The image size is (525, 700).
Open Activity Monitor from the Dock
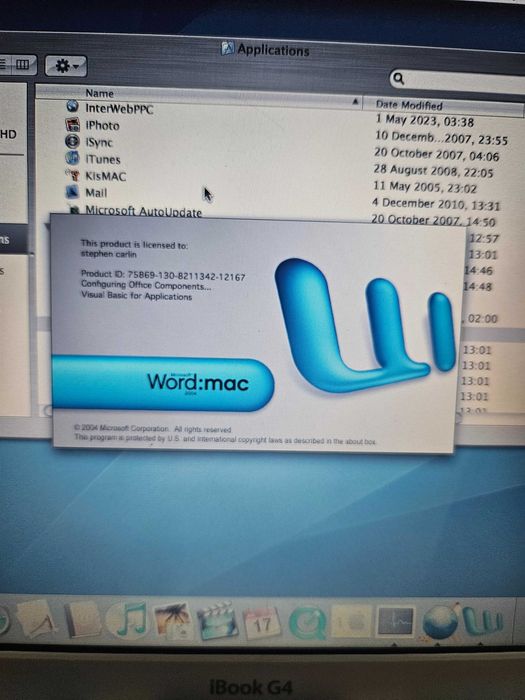pos(395,621)
